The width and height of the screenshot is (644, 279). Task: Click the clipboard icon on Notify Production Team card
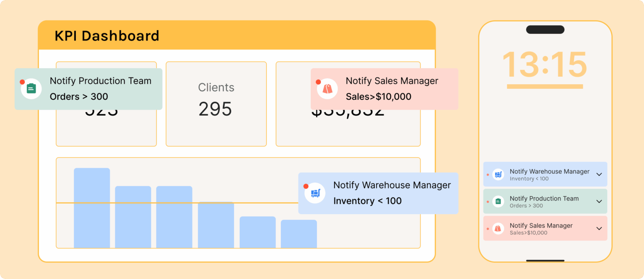31,88
